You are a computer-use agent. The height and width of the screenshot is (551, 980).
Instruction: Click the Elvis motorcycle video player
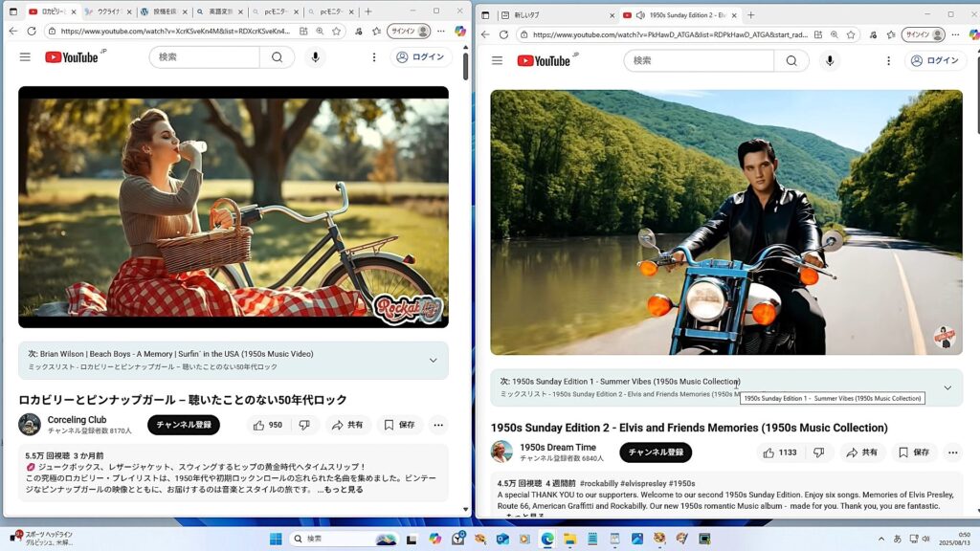(726, 222)
